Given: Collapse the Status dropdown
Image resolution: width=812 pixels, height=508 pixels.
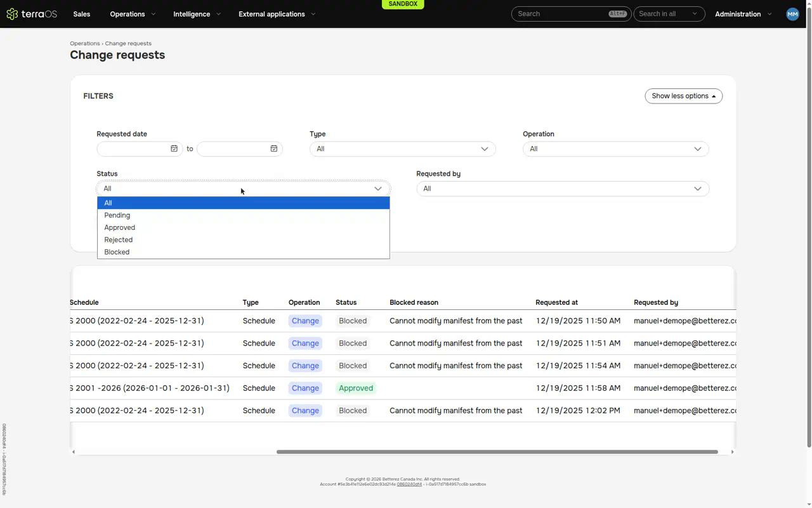Looking at the screenshot, I should coord(244,189).
